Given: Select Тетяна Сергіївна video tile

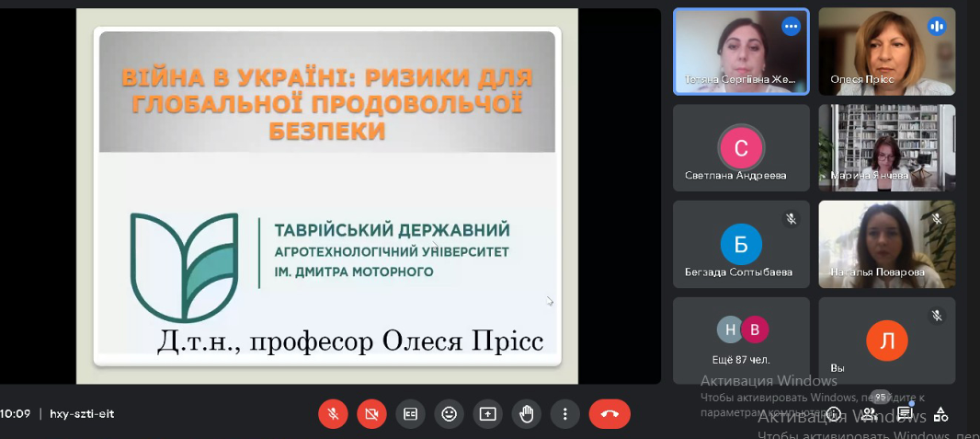Looking at the screenshot, I should [741, 52].
